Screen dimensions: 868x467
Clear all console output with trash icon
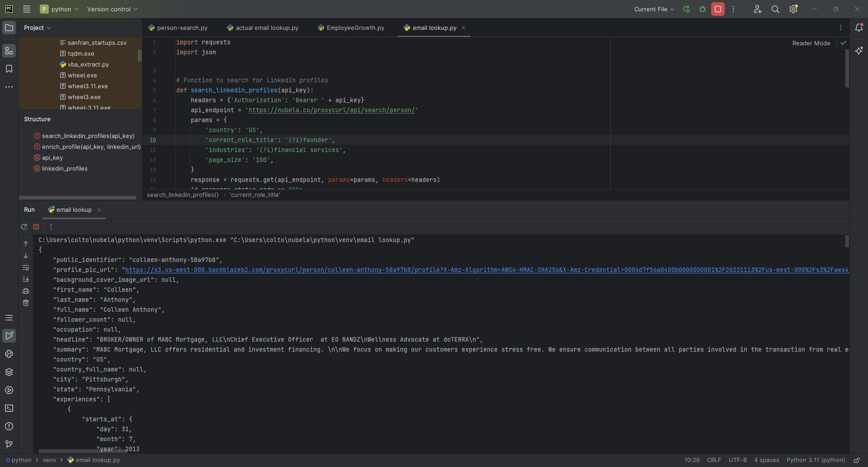click(x=26, y=303)
